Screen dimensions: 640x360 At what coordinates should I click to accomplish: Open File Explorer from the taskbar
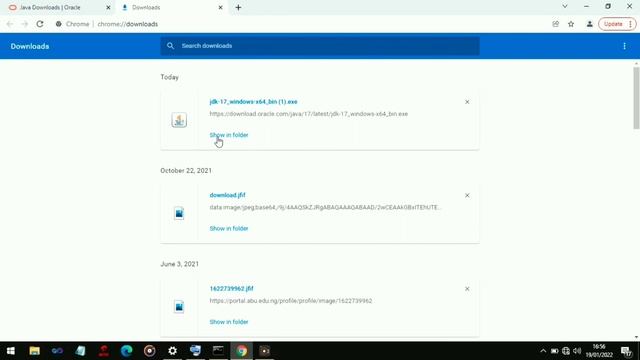tap(34, 351)
